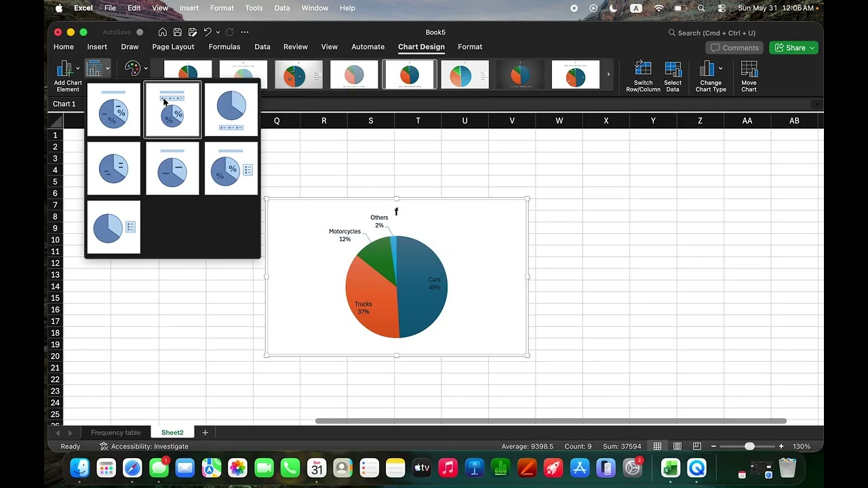Image resolution: width=868 pixels, height=488 pixels.
Task: Select the Sheet2 tab
Action: (172, 432)
